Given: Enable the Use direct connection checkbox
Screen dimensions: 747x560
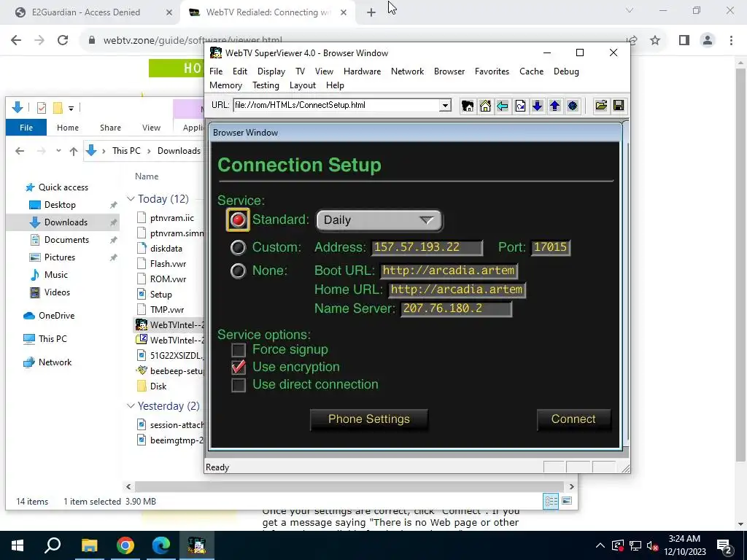Looking at the screenshot, I should coord(239,385).
